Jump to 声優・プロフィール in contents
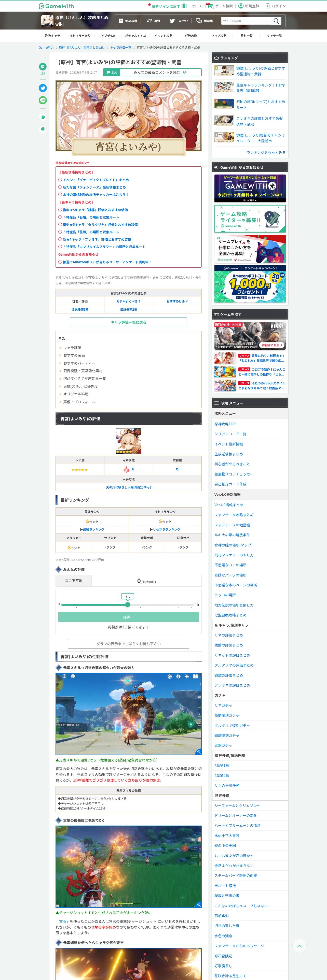327x980 pixels. [79, 402]
